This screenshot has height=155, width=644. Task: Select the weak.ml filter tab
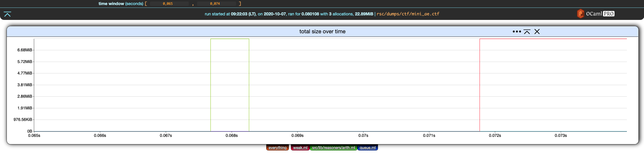(300, 148)
